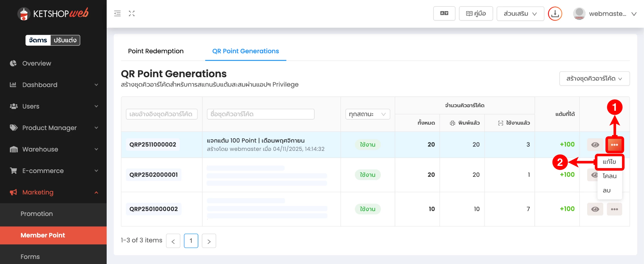Open three-dot menu for QRP2501000002
Viewport: 644px width, 264px height.
[614, 209]
